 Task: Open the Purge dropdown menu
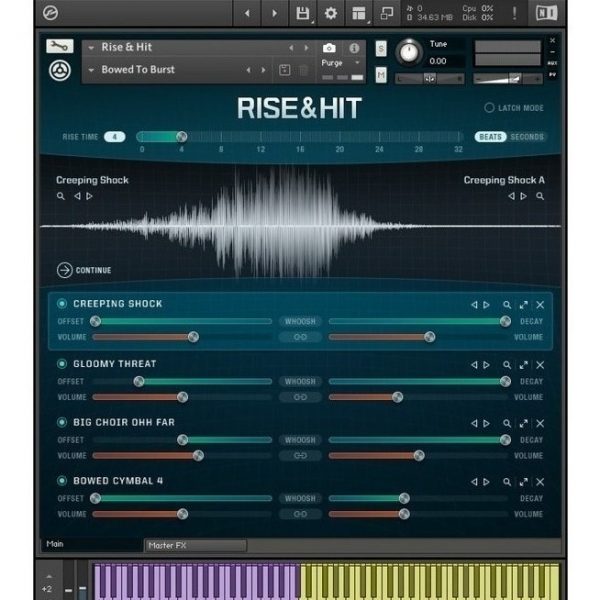pyautogui.click(x=357, y=63)
